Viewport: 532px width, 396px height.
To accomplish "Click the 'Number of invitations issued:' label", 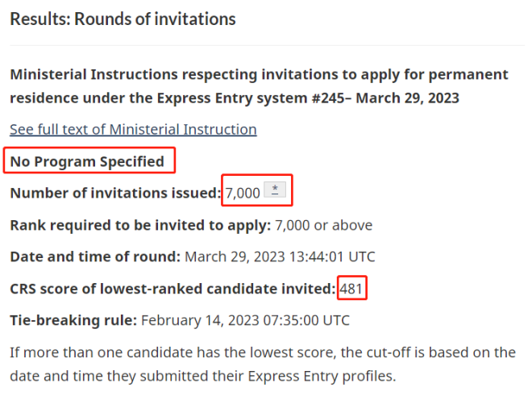I will [x=115, y=193].
